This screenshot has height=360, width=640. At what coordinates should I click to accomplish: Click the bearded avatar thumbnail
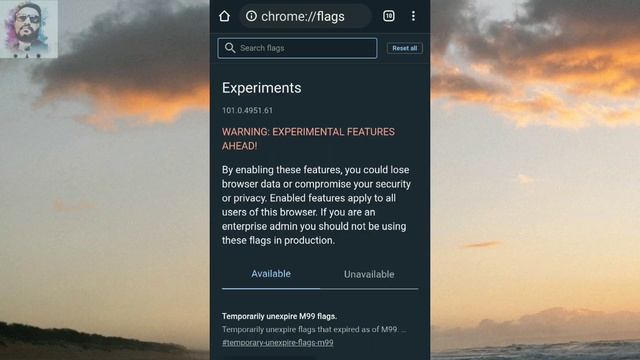[x=29, y=29]
